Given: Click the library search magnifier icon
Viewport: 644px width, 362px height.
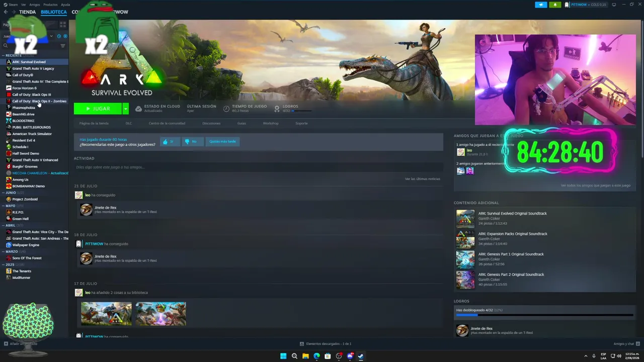Looking at the screenshot, I should click(x=6, y=46).
